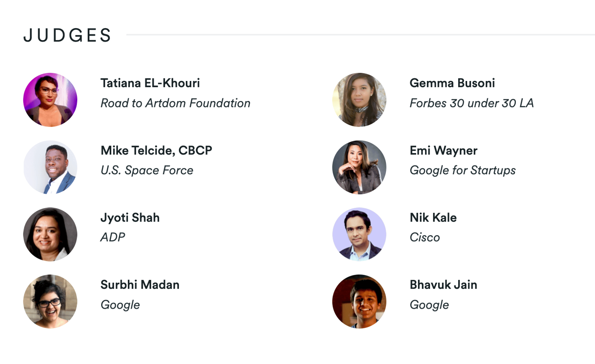Click the JUDGES section heading
The width and height of the screenshot is (595, 364).
click(67, 35)
